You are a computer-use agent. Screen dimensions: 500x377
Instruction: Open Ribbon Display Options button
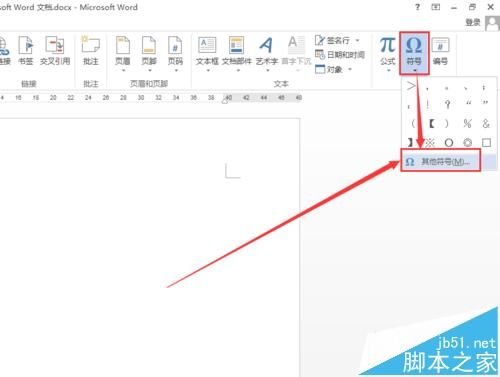coord(435,7)
